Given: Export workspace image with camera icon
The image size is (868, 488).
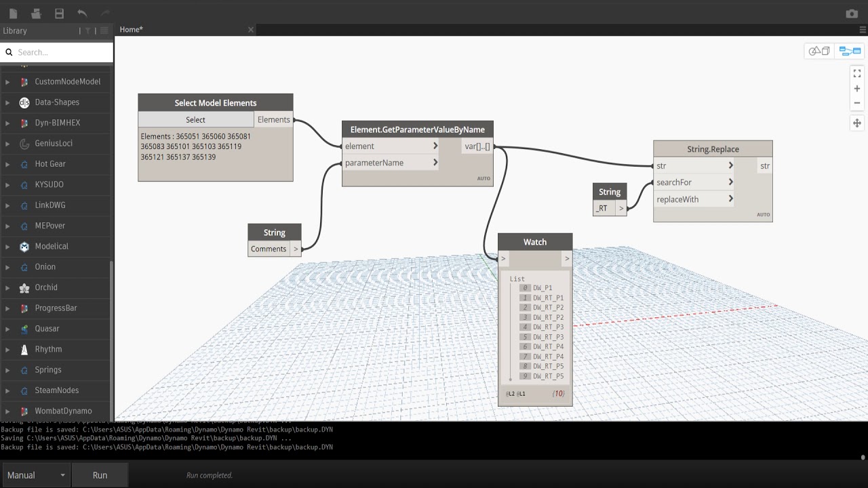Looking at the screenshot, I should [852, 14].
